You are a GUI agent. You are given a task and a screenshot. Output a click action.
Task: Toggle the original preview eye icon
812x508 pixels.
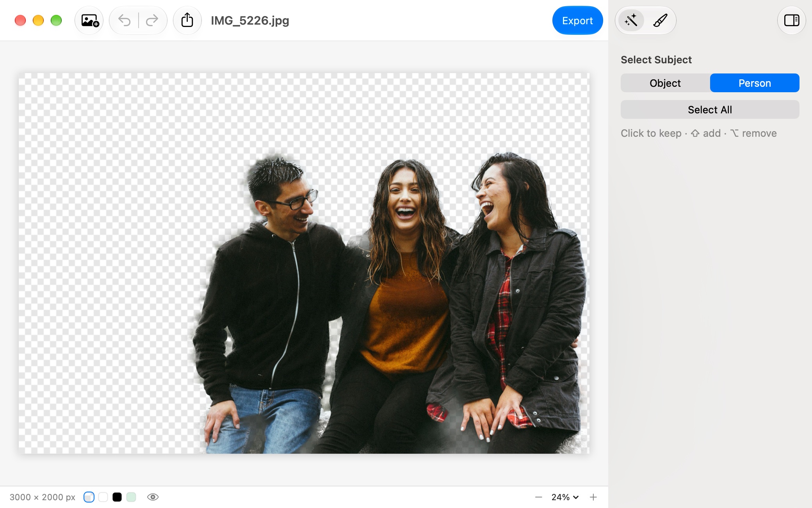[153, 497]
